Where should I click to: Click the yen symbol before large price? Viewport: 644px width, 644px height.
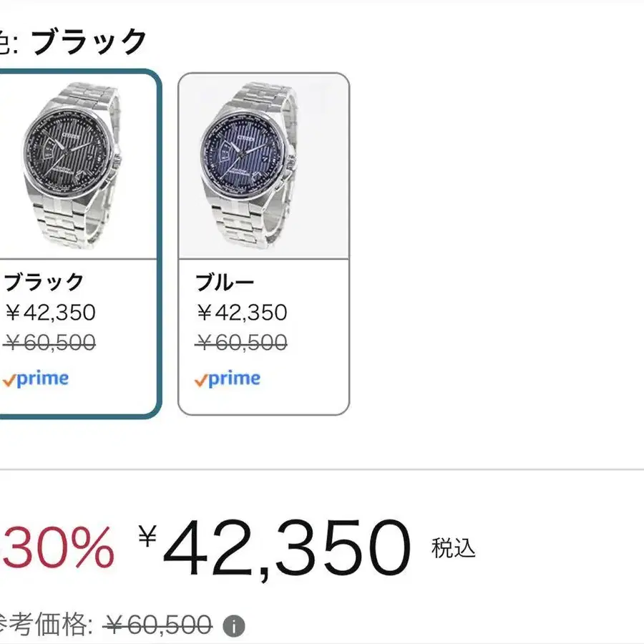click(147, 536)
